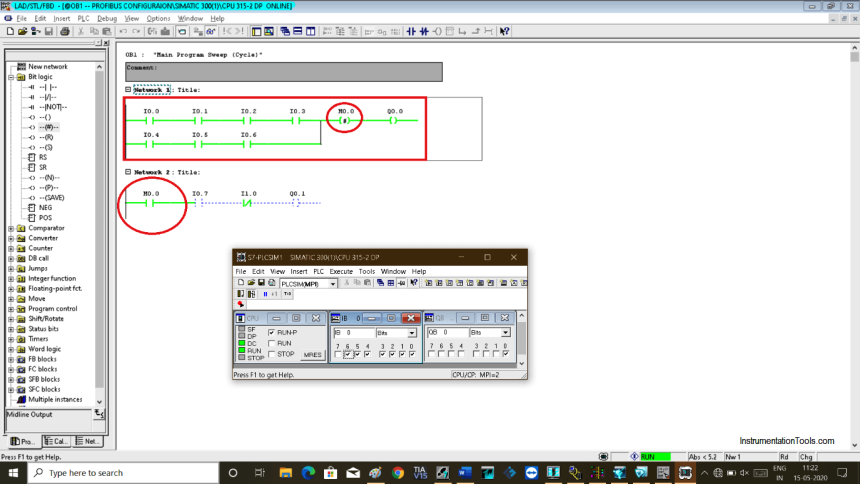Click the Print icon in main toolbar
860x484 pixels.
(x=65, y=31)
